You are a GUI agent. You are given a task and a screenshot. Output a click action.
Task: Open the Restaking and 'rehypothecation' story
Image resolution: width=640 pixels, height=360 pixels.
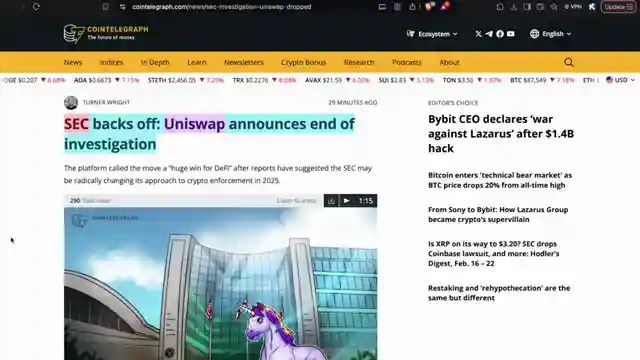(499, 293)
